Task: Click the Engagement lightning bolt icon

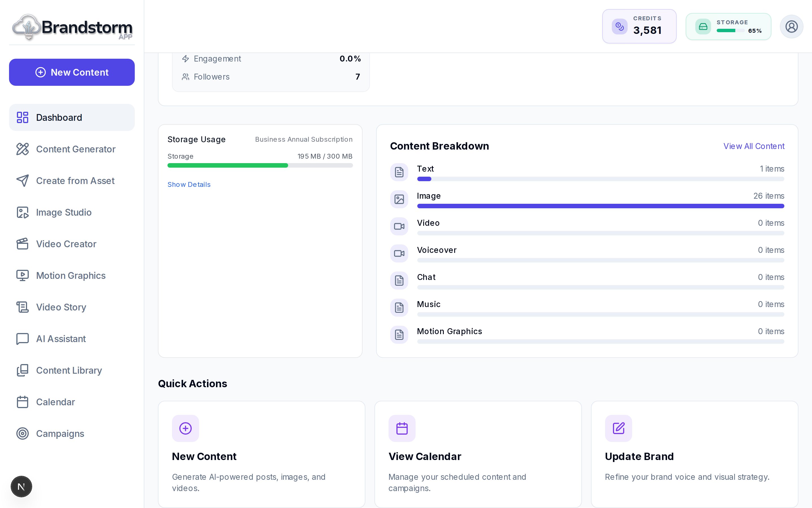Action: (x=186, y=59)
